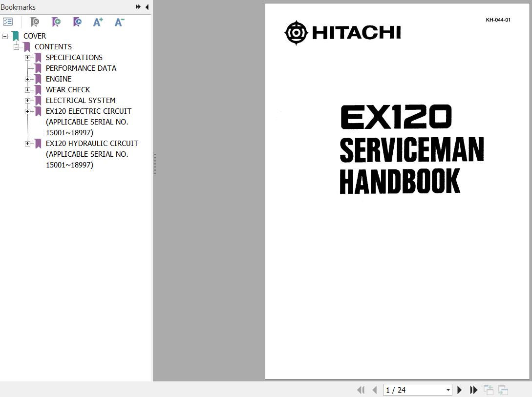Viewport: 532px width, 397px height.
Task: Open the ELECTRICAL SYSTEM bookmark
Action: click(81, 101)
